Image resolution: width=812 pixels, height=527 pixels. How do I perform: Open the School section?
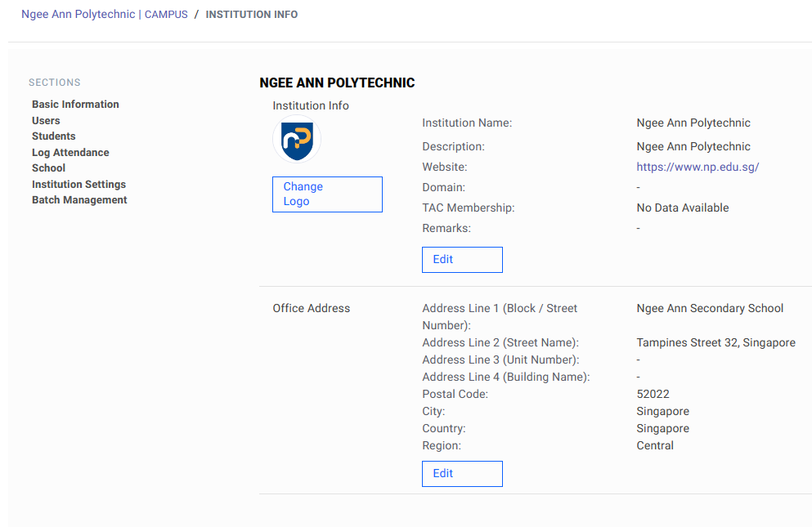pyautogui.click(x=48, y=168)
